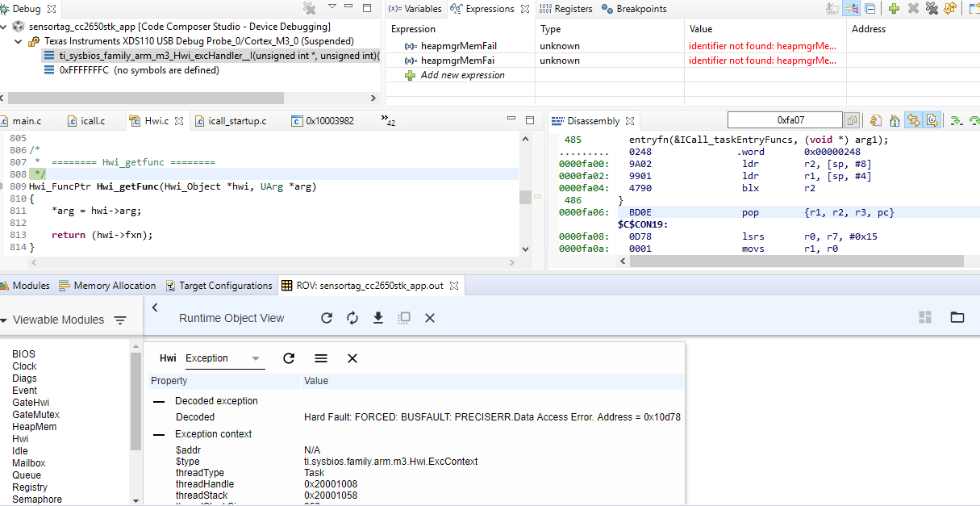Click the dashboard grid icon in the ROV toolbar
Screen dimensions: 980x506
tap(925, 318)
